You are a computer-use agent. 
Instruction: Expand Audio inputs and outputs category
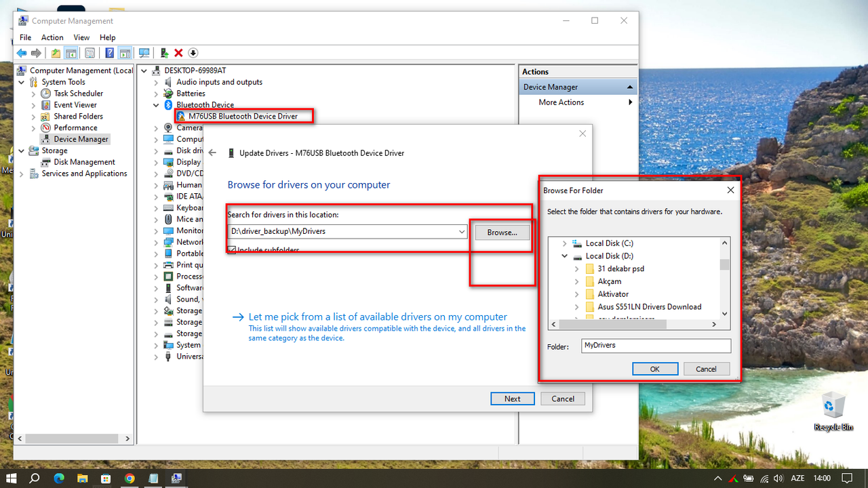click(156, 82)
